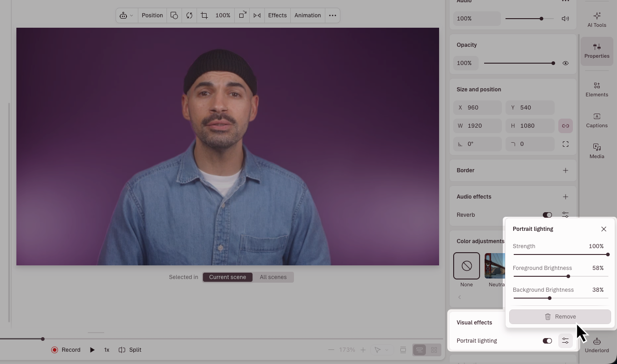This screenshot has width=617, height=364.
Task: Change the 1x playback speed
Action: coord(106,350)
